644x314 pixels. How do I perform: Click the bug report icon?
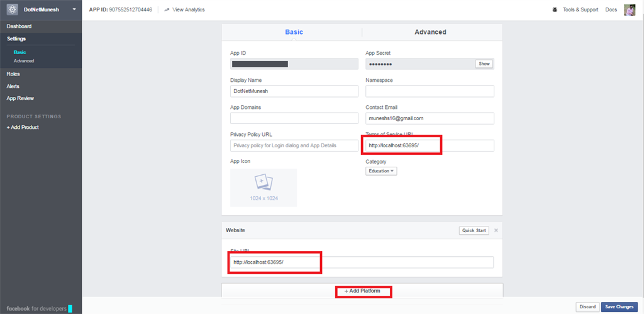click(x=554, y=10)
